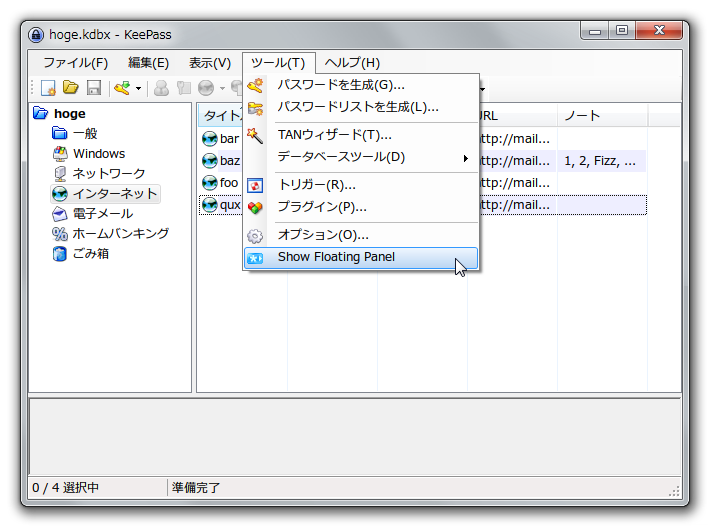Image resolution: width=710 pixels, height=527 pixels.
Task: Choose パスワードを生成(G)... menu item
Action: [361, 85]
